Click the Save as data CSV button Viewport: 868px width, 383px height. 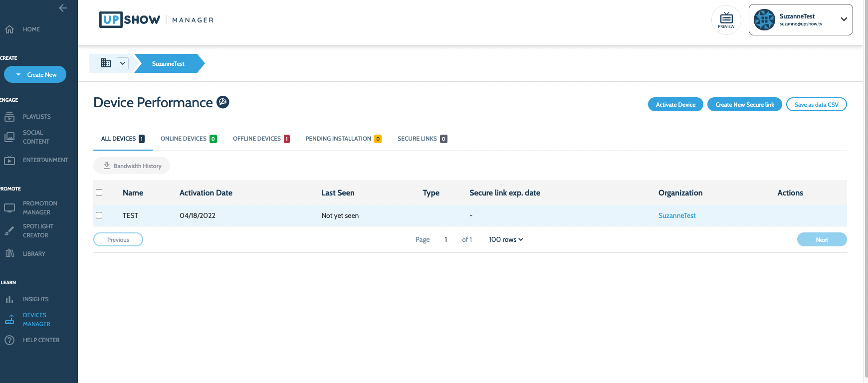[816, 105]
